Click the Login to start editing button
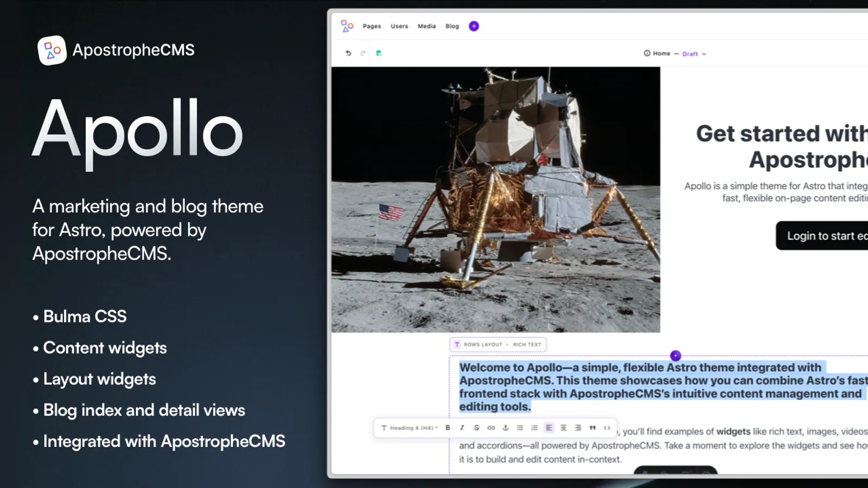 tap(822, 236)
